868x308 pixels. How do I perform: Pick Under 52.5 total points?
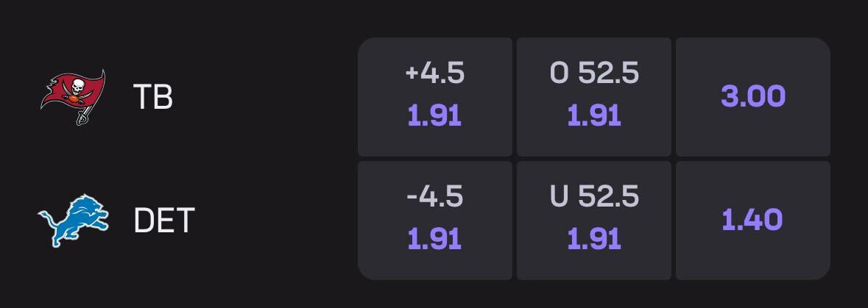coord(594,220)
